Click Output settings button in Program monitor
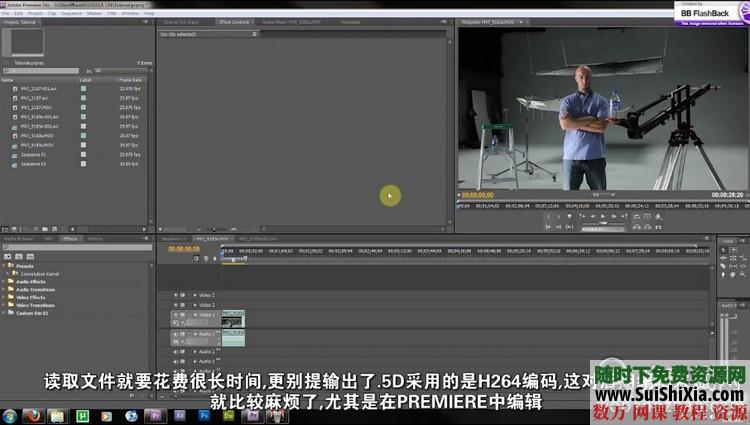Viewport: 750px width, 425px height. [x=659, y=217]
